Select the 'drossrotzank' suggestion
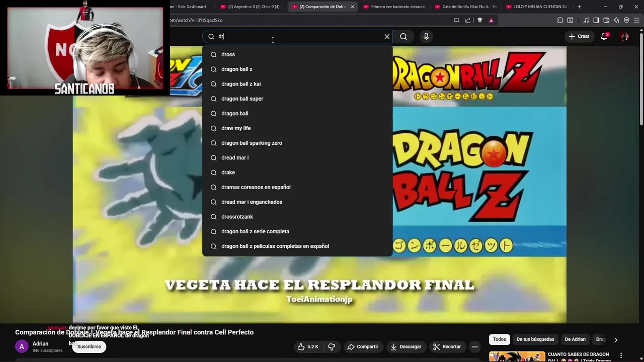 coord(297,217)
